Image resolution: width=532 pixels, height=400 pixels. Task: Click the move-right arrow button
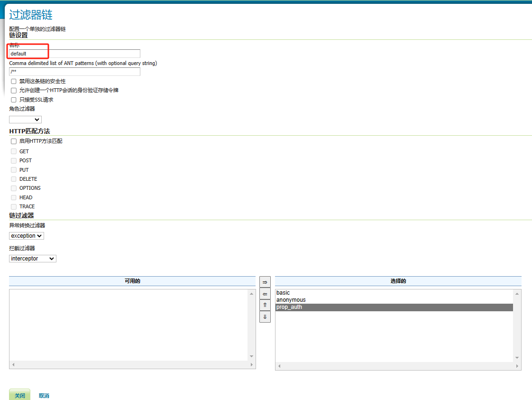[x=265, y=282]
